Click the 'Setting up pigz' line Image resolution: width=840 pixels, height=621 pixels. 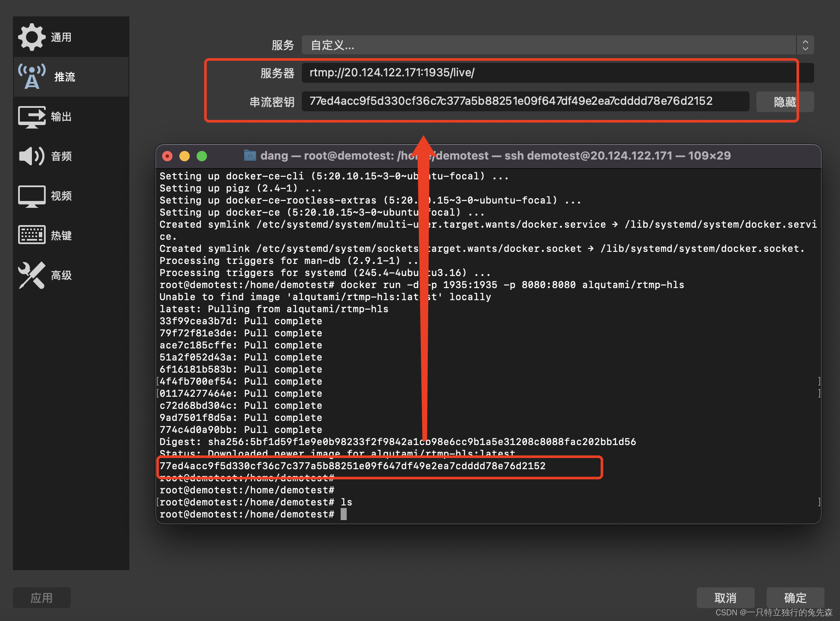tap(241, 188)
